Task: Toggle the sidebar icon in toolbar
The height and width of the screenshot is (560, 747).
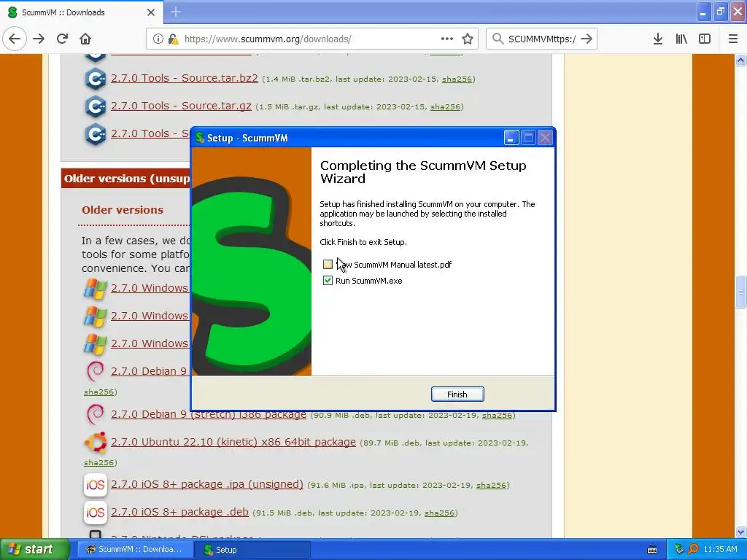Action: pos(705,39)
